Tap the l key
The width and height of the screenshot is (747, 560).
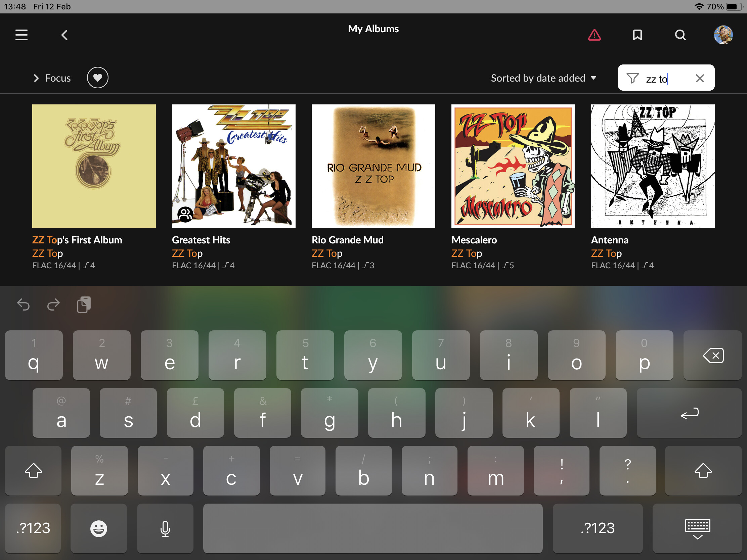[x=598, y=413]
